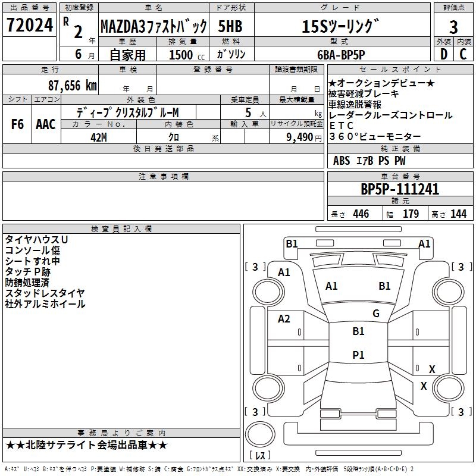
Task: Click shift type F6
Action: pyautogui.click(x=17, y=124)
